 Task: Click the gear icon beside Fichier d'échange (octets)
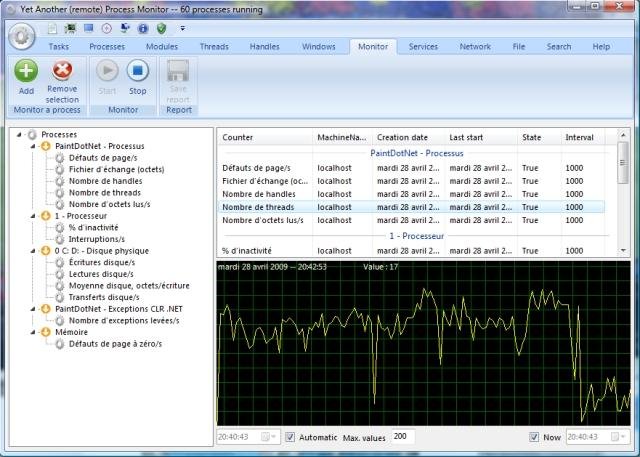[x=60, y=169]
